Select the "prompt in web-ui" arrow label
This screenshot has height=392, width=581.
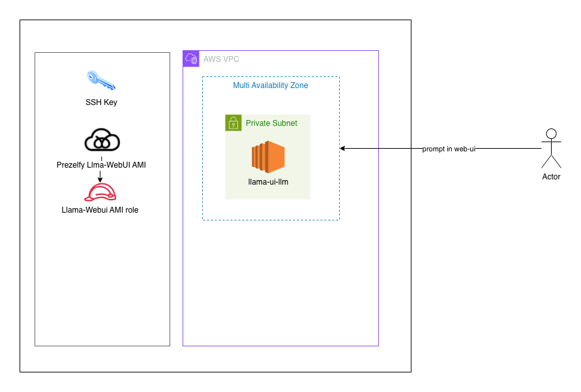449,149
